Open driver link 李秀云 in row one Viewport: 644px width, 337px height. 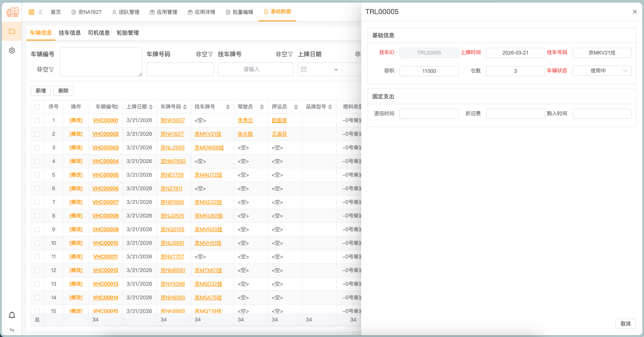click(x=245, y=120)
